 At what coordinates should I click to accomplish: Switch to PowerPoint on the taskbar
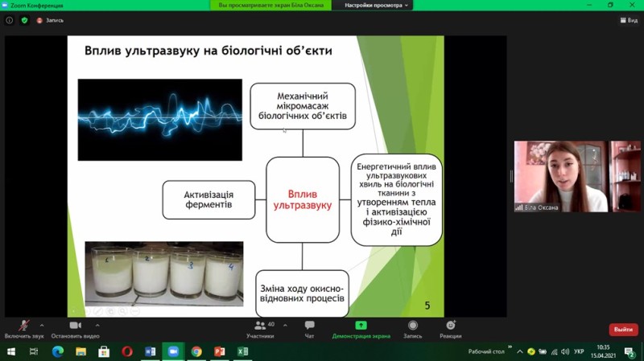[219, 351]
